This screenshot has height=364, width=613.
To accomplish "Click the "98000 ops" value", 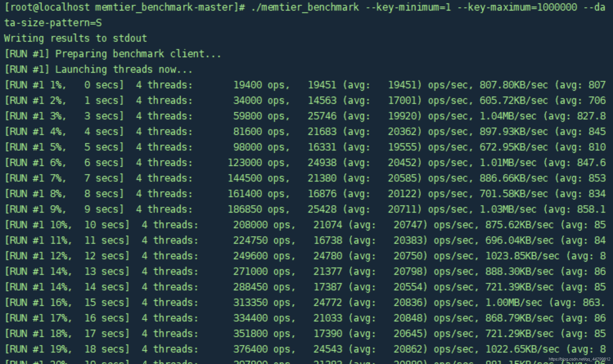I will pyautogui.click(x=261, y=147).
